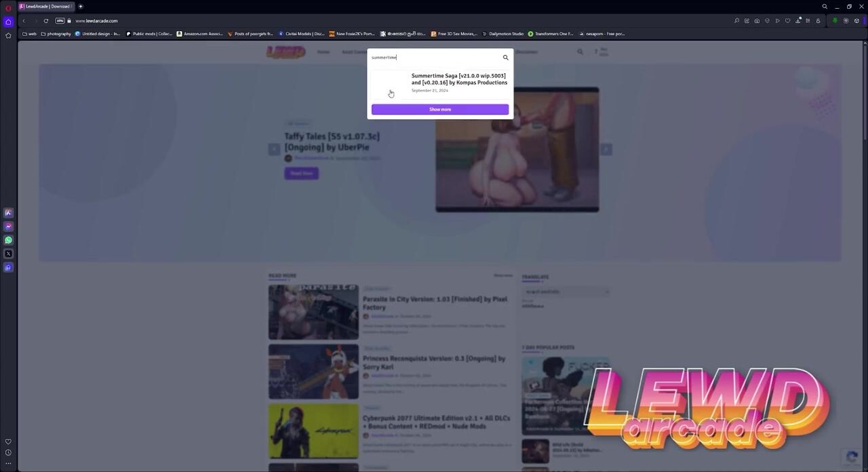This screenshot has height=472, width=868.
Task: Go to previous slide in carousel
Action: coord(274,150)
